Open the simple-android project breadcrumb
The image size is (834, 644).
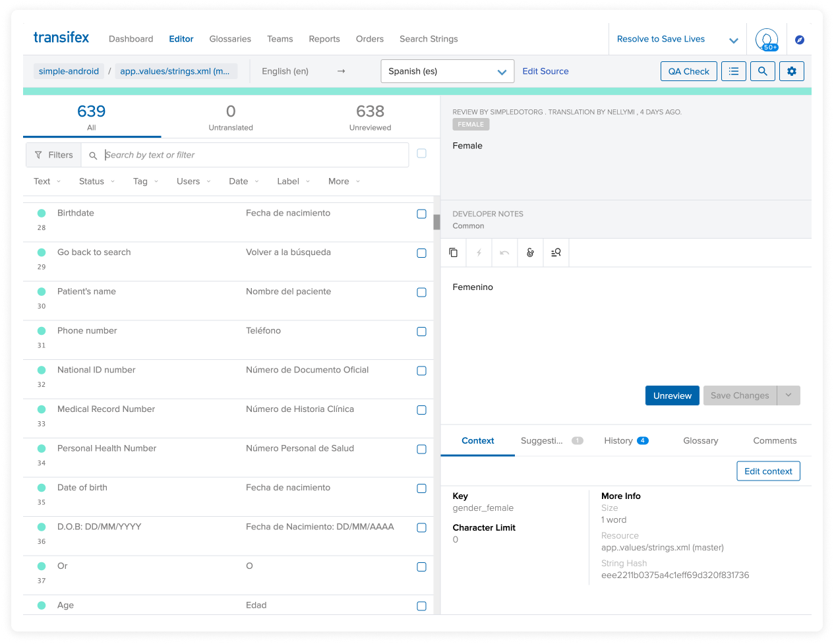tap(69, 71)
